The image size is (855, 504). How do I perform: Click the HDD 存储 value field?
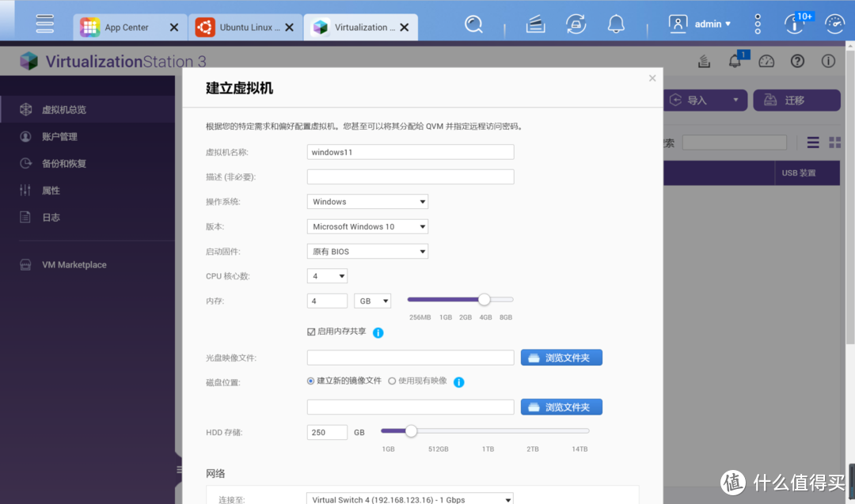327,433
